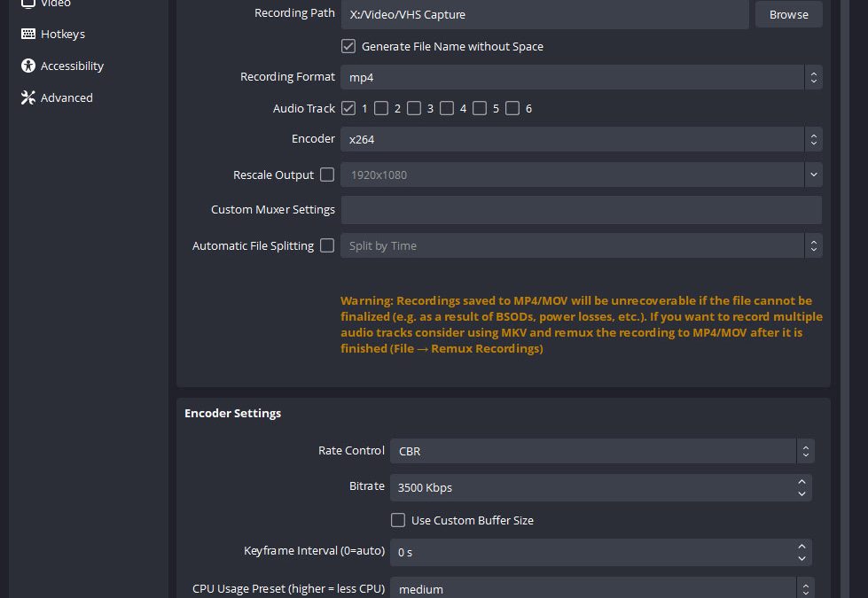Click Browse for the recording path
Image resolution: width=868 pixels, height=598 pixels.
[x=788, y=14]
